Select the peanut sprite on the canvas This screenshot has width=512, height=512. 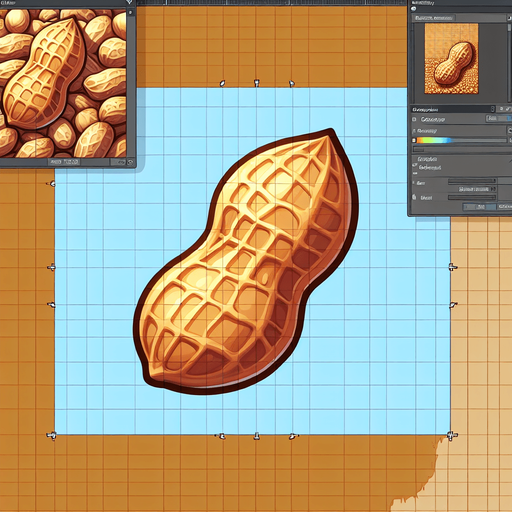[246, 262]
